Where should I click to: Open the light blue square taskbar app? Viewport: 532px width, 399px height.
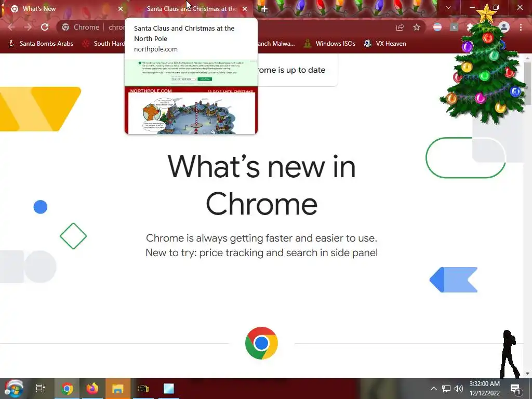click(169, 389)
